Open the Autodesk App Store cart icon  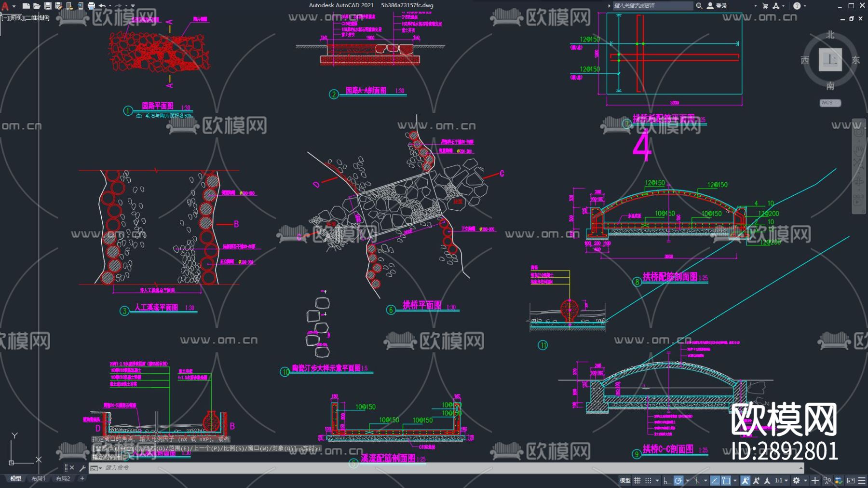click(765, 6)
